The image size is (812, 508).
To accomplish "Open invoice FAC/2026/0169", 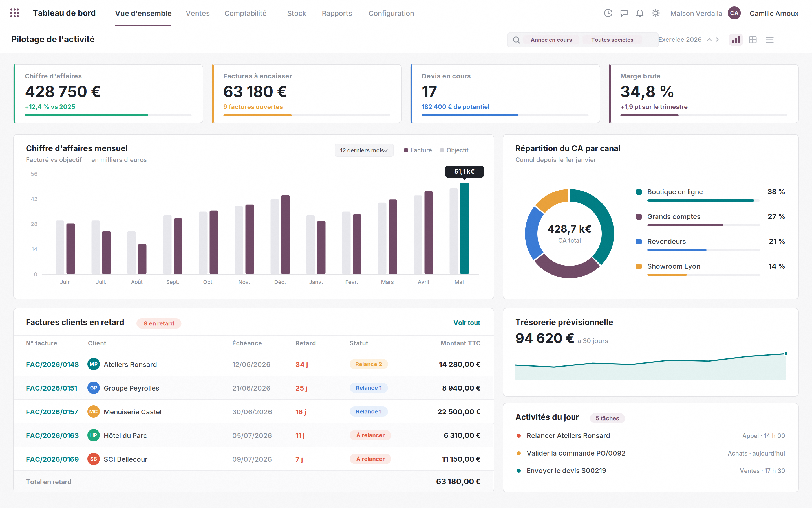I will click(52, 459).
